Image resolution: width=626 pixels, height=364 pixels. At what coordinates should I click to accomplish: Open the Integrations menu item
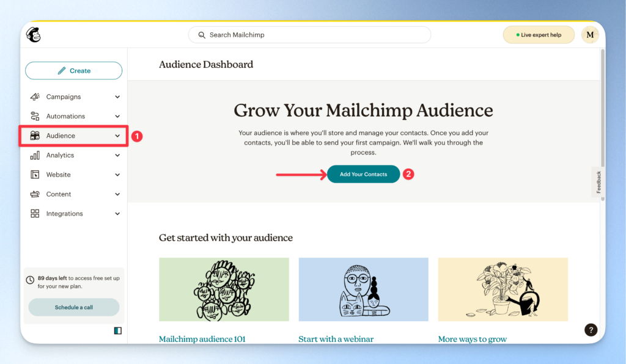pyautogui.click(x=74, y=214)
